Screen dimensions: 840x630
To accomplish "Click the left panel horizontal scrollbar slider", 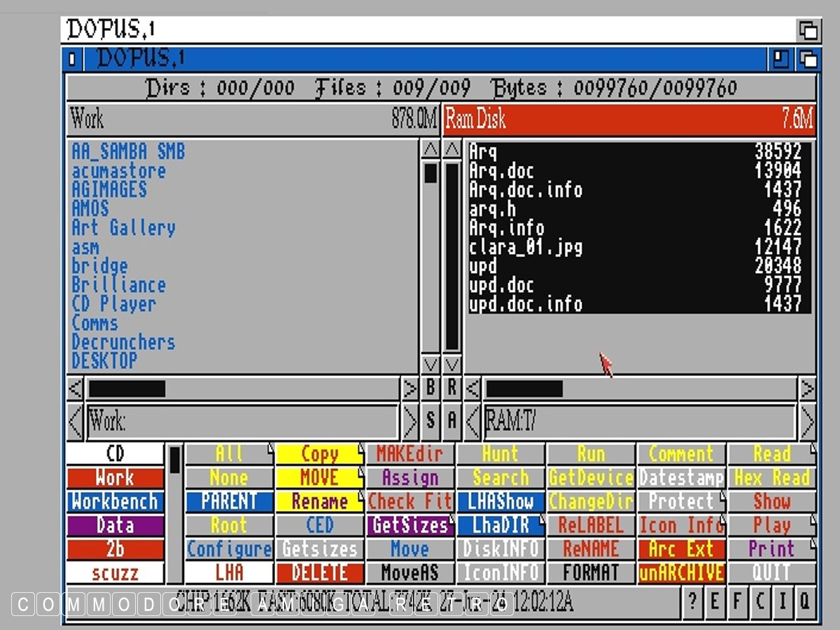I will tap(127, 388).
